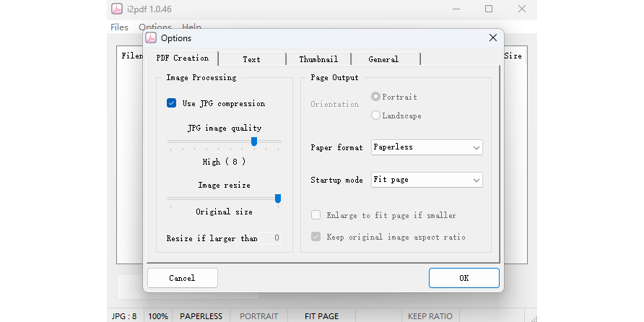This screenshot has width=644, height=322.
Task: Click PORTRAIT in the status bar
Action: (258, 316)
